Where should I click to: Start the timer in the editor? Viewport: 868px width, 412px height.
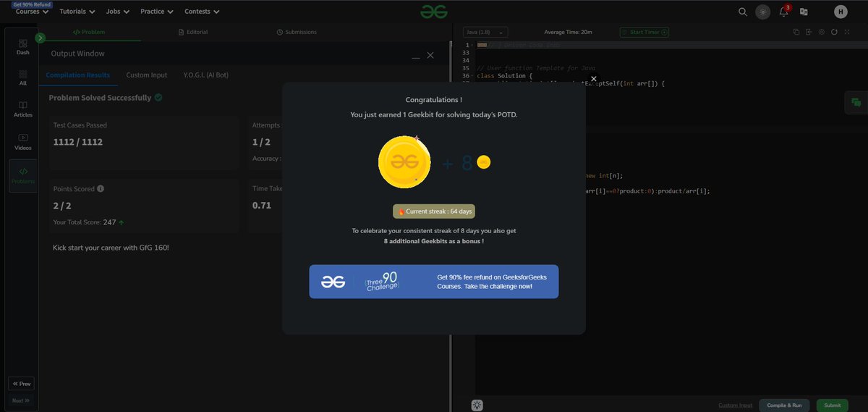point(644,32)
